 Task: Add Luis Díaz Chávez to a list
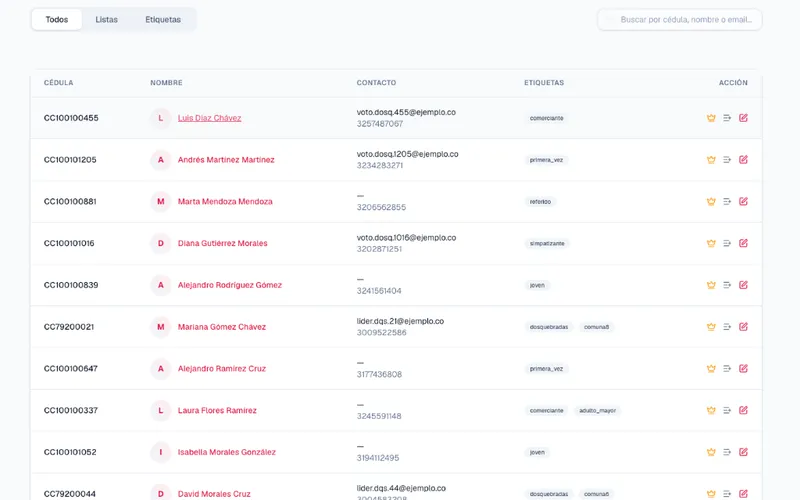[x=727, y=118]
